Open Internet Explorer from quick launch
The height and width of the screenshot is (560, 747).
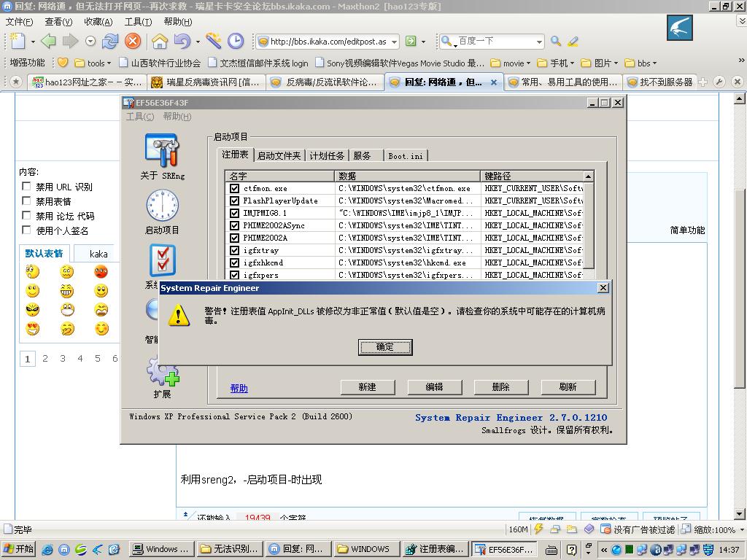point(47,550)
